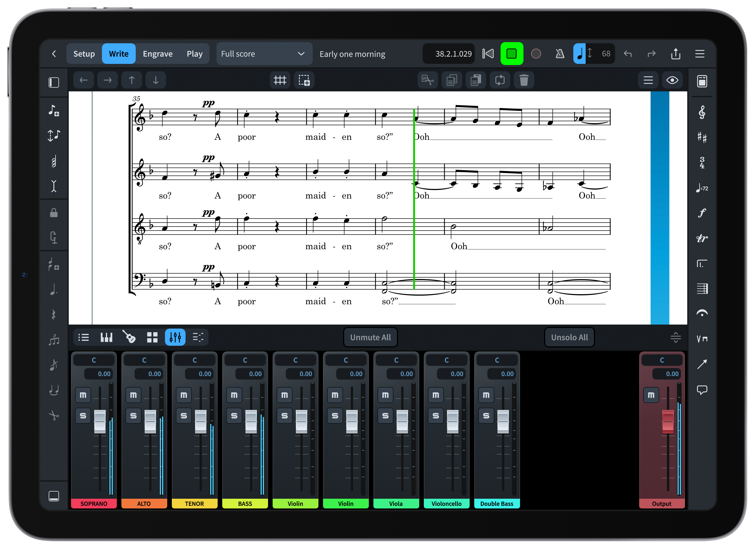The width and height of the screenshot is (756, 550).
Task: Toggle the eye visibility icon in the toolbar
Action: pos(672,80)
